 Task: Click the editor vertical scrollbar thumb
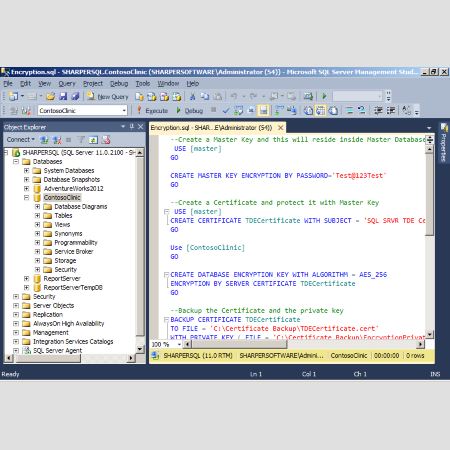[x=430, y=195]
